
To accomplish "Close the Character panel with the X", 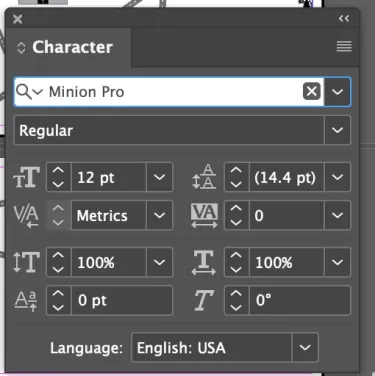I will [x=18, y=19].
